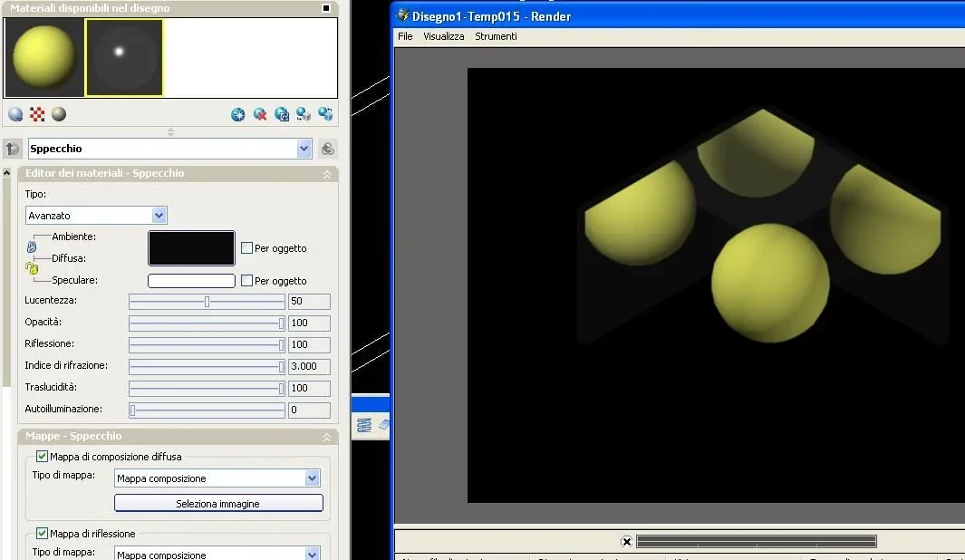
Task: Remove material using the red X icon
Action: [x=260, y=114]
